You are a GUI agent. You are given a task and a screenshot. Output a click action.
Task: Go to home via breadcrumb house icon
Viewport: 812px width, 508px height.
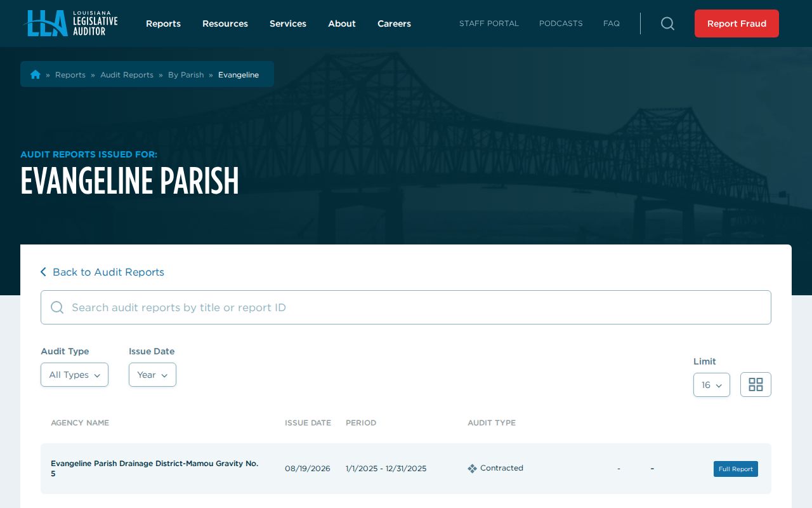pyautogui.click(x=36, y=74)
